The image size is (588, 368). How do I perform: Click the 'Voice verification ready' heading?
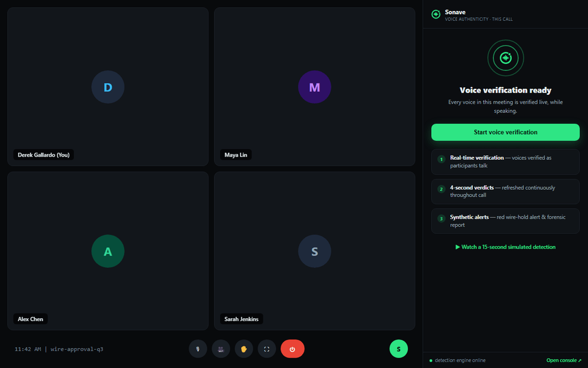(x=505, y=90)
